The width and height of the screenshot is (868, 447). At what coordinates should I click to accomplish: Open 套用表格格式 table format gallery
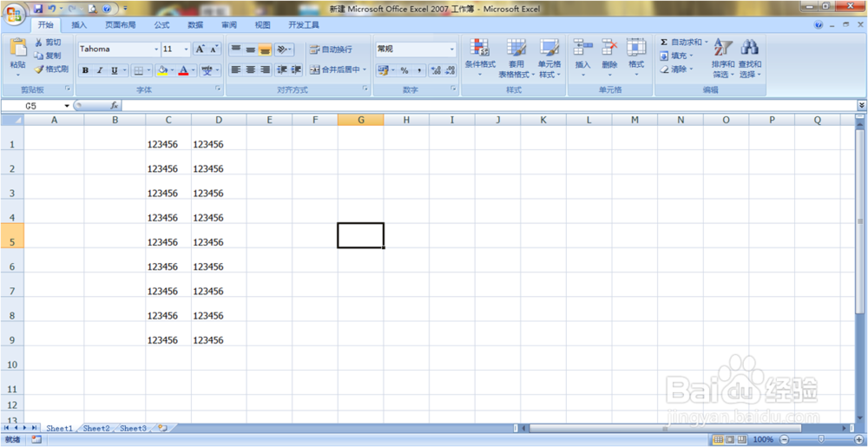point(516,58)
